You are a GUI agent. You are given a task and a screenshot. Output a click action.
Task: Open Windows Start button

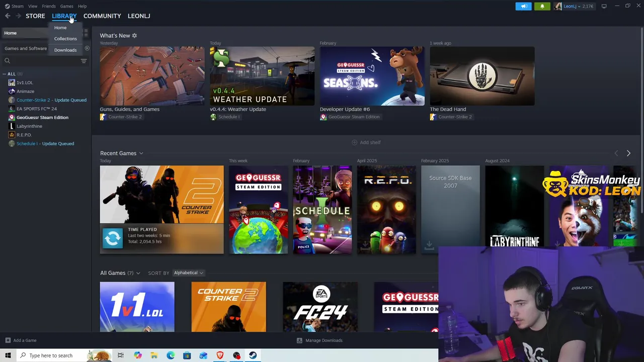point(8,355)
